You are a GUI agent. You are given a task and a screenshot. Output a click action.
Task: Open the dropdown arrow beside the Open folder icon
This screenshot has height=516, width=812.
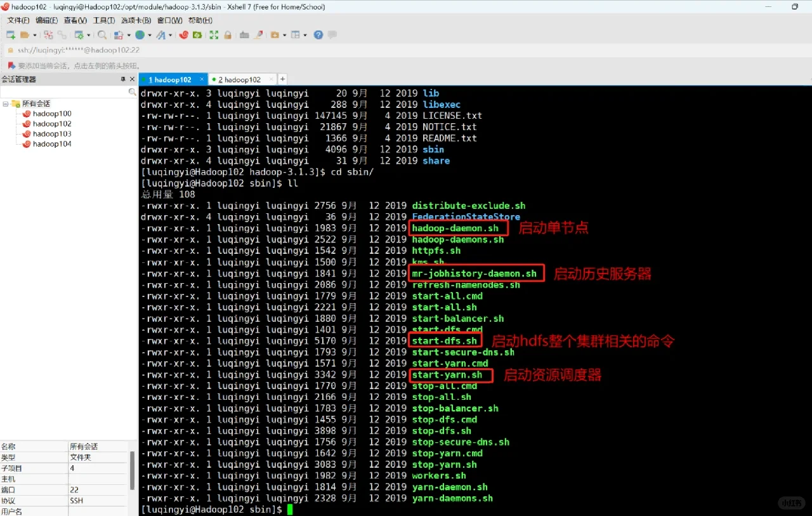click(x=35, y=35)
